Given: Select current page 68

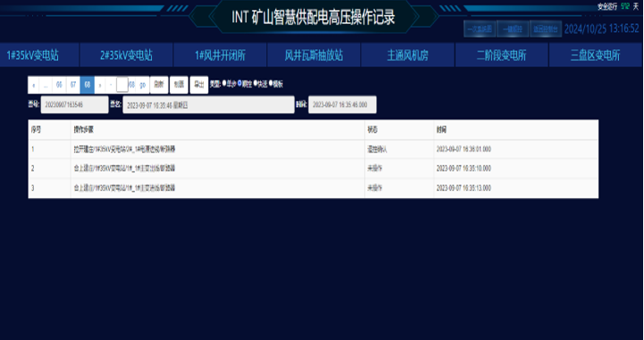Looking at the screenshot, I should point(87,85).
